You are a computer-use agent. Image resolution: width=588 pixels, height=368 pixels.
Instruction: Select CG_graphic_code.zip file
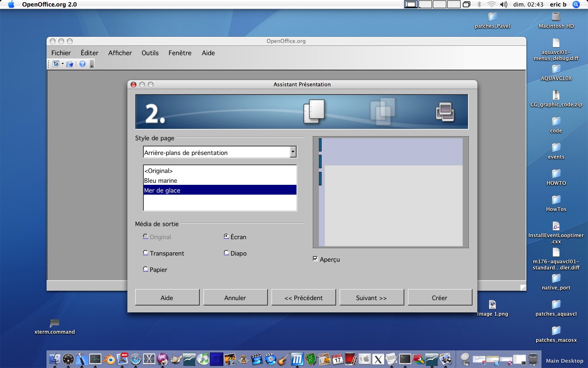pos(556,95)
